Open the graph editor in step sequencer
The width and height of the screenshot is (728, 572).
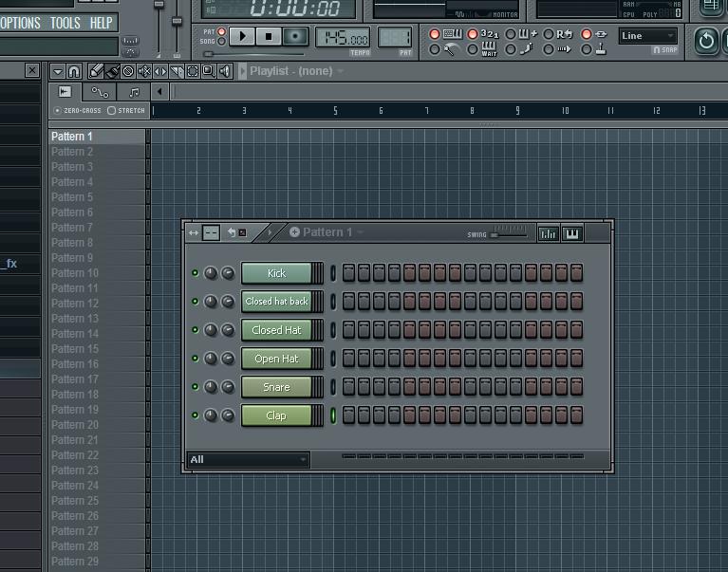tap(549, 232)
